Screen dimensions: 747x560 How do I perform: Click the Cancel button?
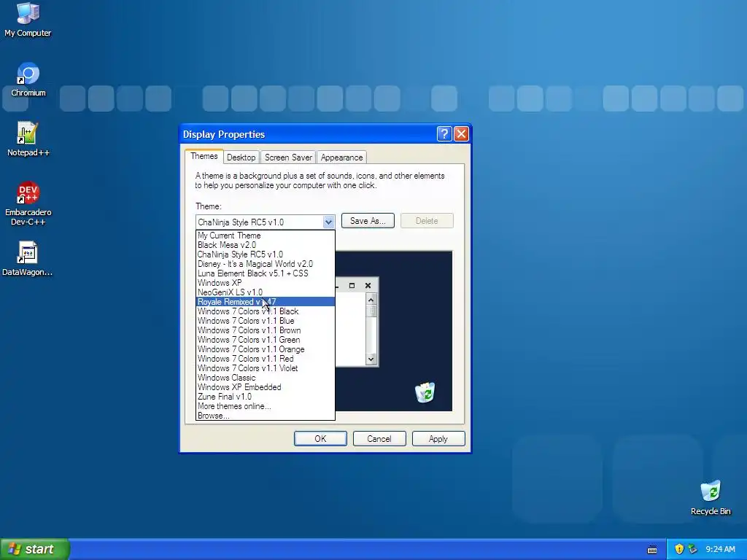point(379,438)
